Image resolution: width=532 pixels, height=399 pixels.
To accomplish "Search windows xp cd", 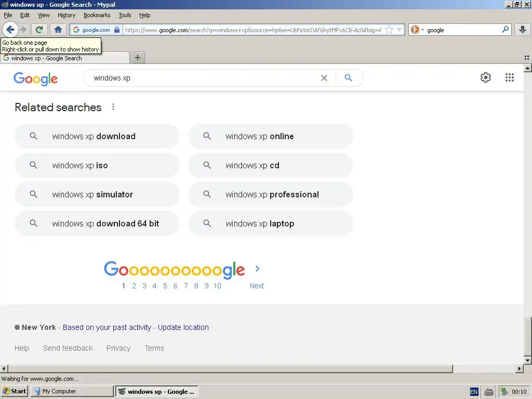I will 271,165.
